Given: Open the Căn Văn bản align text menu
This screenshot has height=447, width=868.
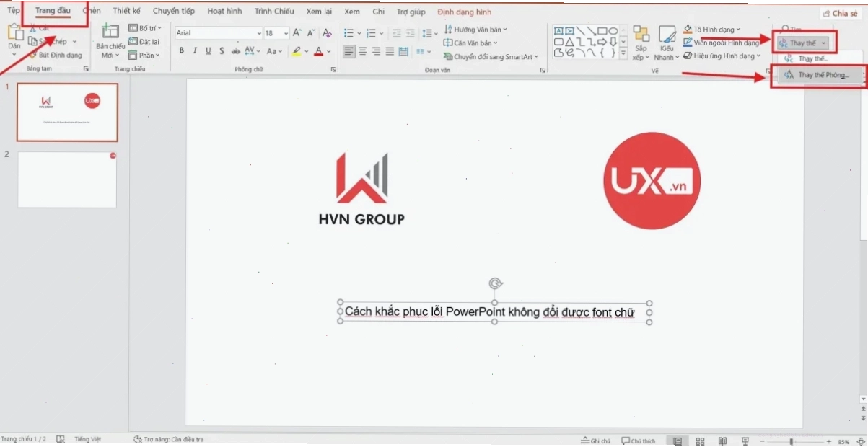Looking at the screenshot, I should 470,43.
